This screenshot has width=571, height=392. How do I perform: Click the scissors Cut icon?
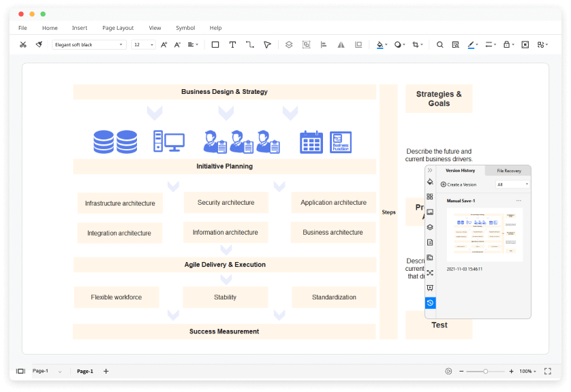(x=23, y=44)
